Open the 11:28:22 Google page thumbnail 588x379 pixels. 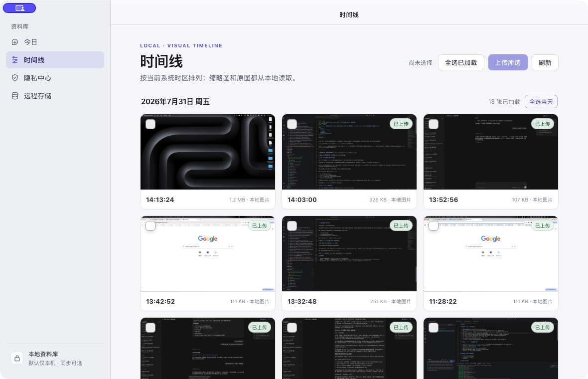coord(491,254)
